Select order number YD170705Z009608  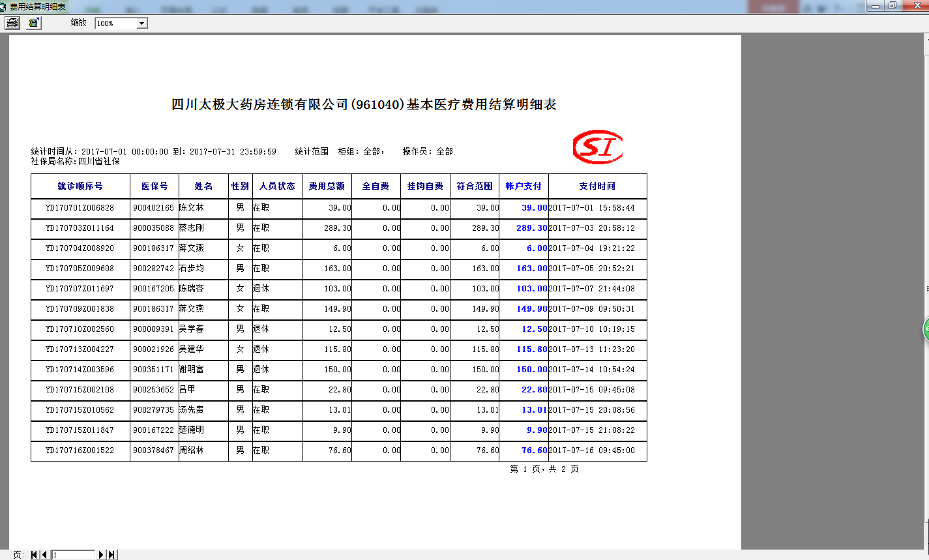pos(80,269)
